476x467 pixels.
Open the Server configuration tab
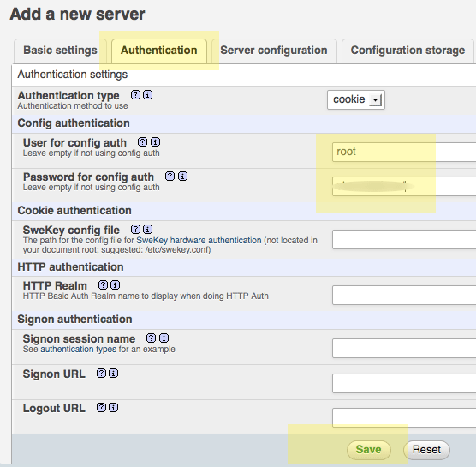coord(274,51)
